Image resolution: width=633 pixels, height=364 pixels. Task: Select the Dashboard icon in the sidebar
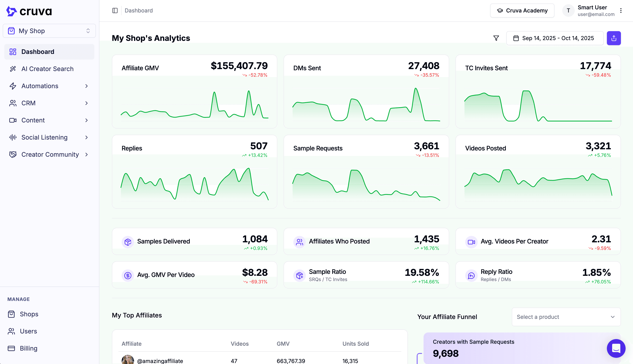coord(13,52)
